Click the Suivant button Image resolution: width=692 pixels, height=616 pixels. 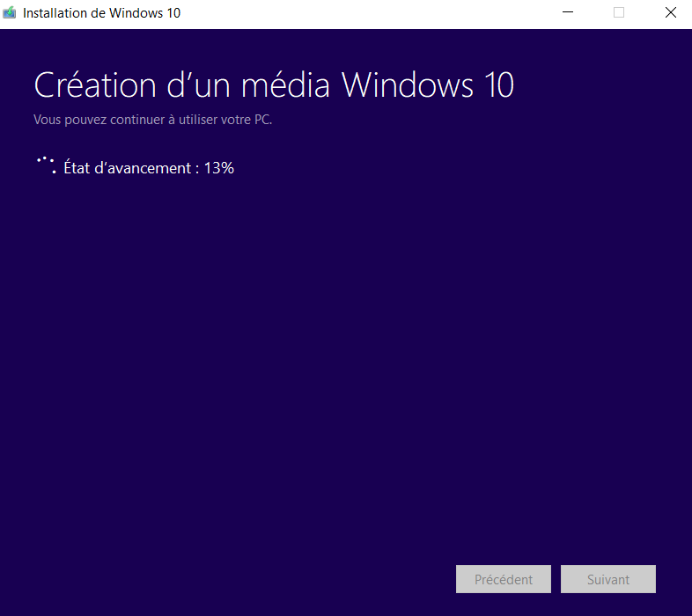click(x=608, y=579)
